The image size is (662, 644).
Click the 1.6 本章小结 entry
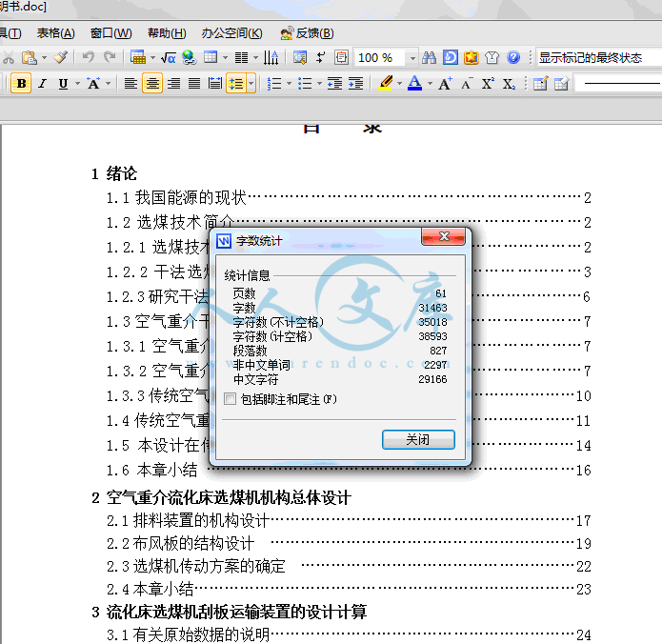(x=349, y=470)
